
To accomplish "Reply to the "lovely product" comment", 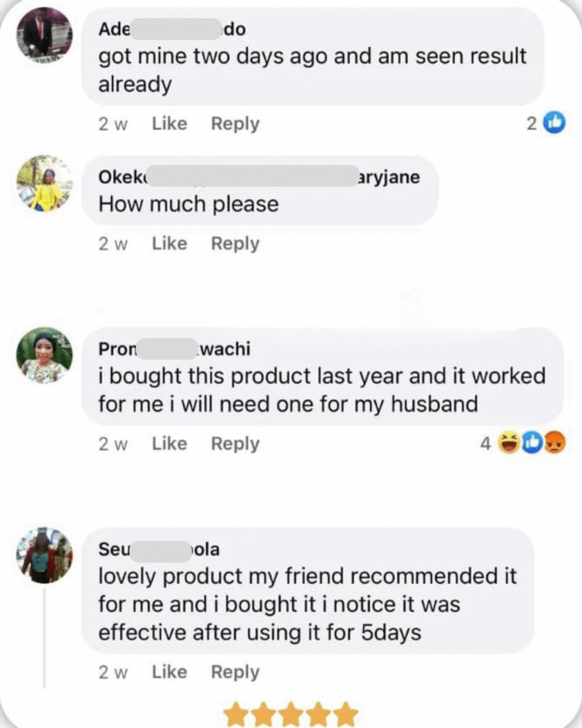I will [x=235, y=673].
